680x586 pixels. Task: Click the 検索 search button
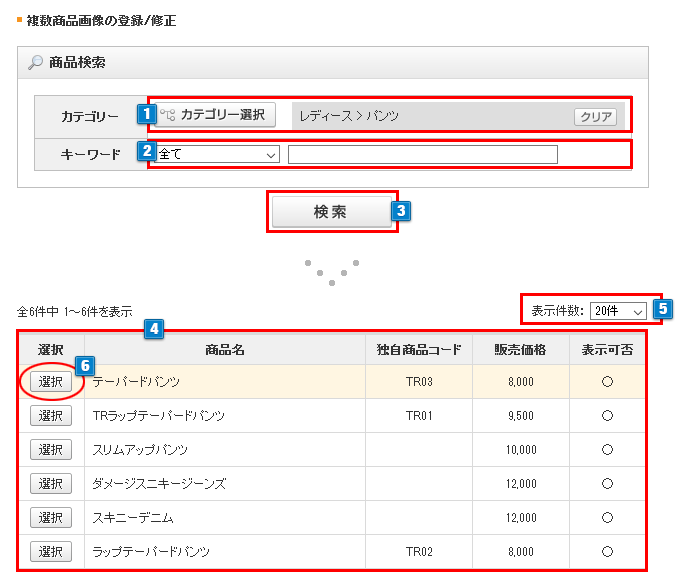[331, 212]
